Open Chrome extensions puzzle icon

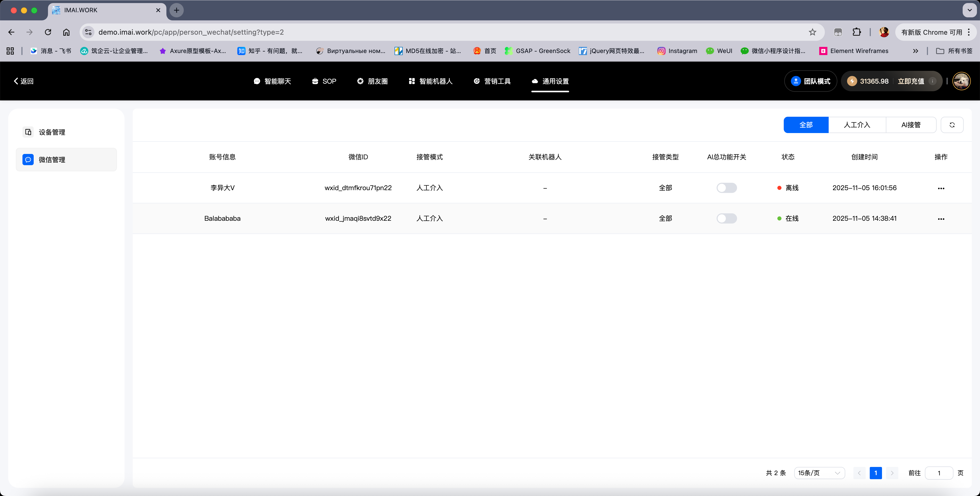(x=856, y=32)
